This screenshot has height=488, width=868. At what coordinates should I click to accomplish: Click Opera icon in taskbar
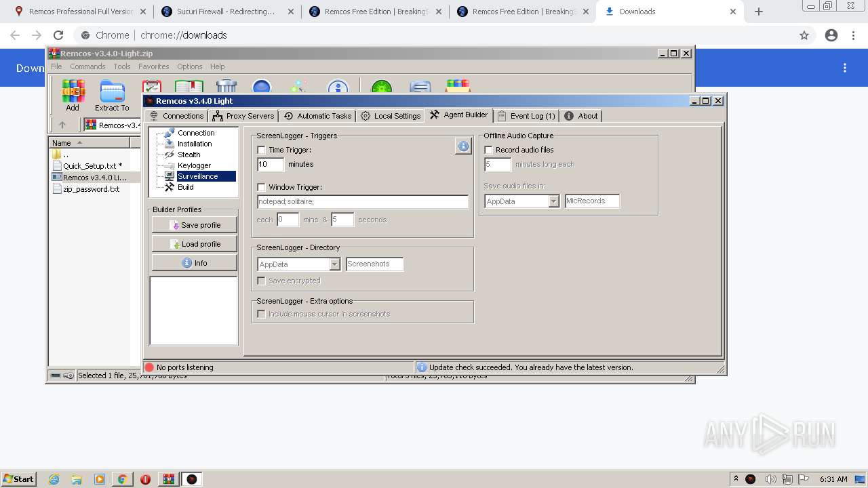(x=145, y=479)
